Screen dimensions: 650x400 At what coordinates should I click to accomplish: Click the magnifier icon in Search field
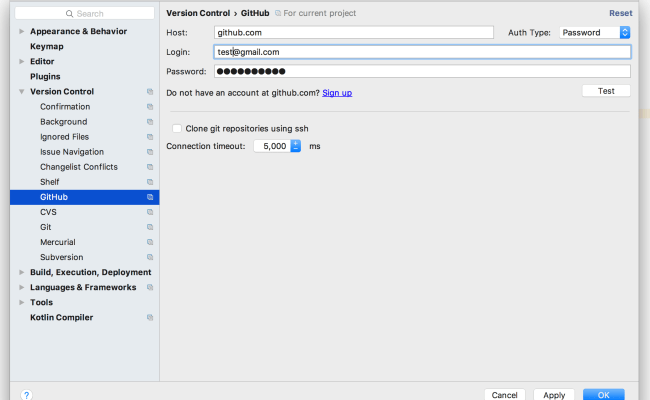click(69, 14)
